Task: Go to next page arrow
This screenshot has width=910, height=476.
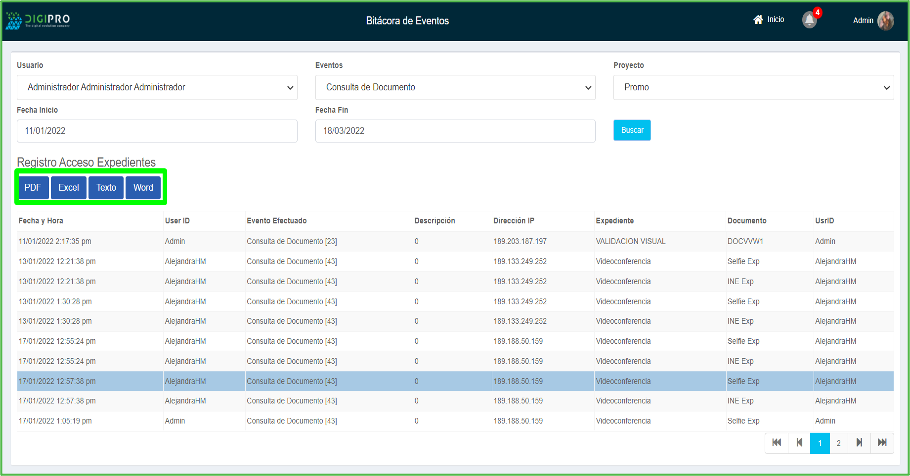Action: [859, 442]
